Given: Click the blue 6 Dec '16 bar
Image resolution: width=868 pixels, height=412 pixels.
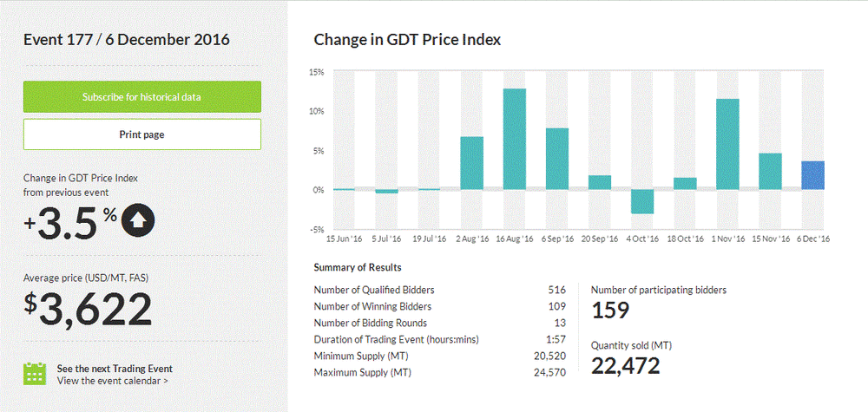Looking at the screenshot, I should point(812,175).
